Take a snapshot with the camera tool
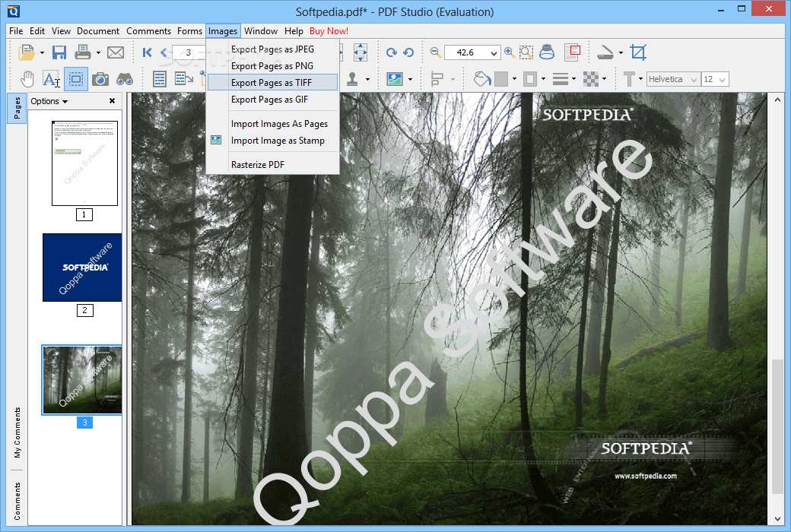This screenshot has width=791, height=532. coord(100,79)
